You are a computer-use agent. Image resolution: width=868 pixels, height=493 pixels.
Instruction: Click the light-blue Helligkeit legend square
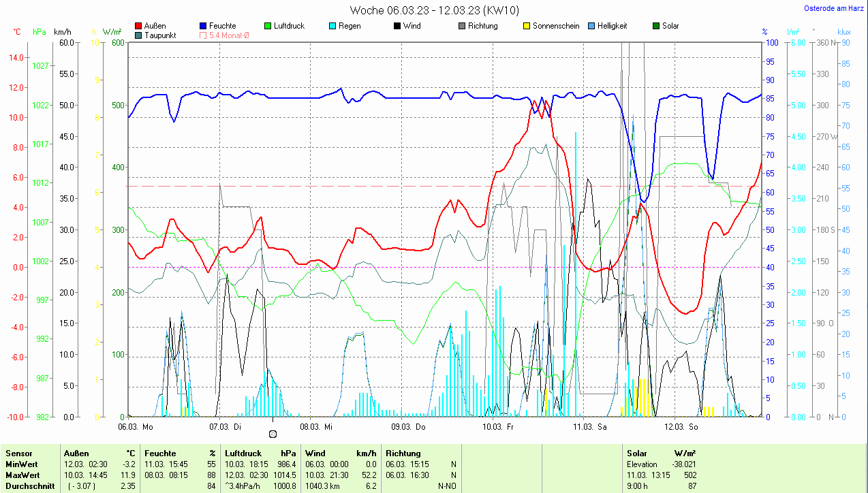591,26
